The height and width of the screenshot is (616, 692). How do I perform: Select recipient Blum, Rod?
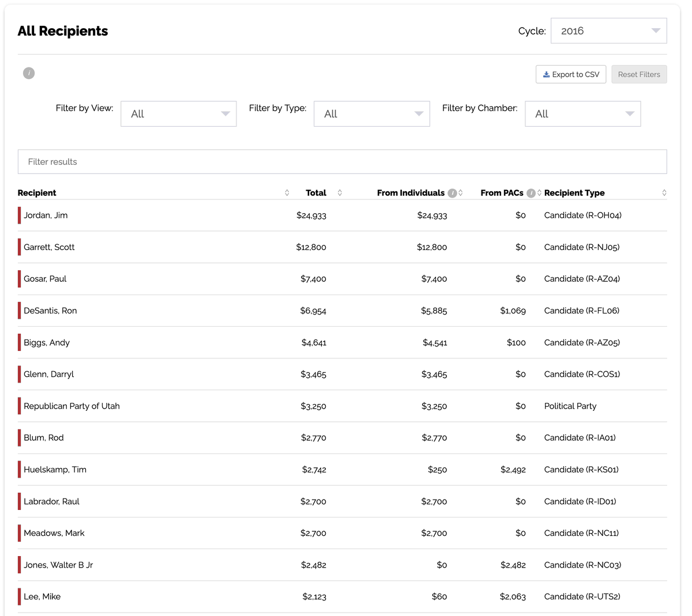(x=44, y=438)
